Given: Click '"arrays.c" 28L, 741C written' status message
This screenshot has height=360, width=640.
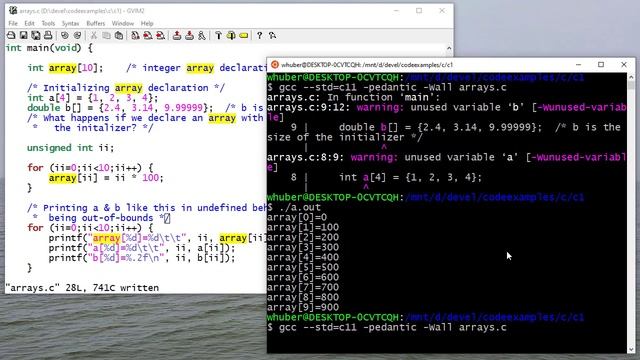Looking at the screenshot, I should 82,288.
